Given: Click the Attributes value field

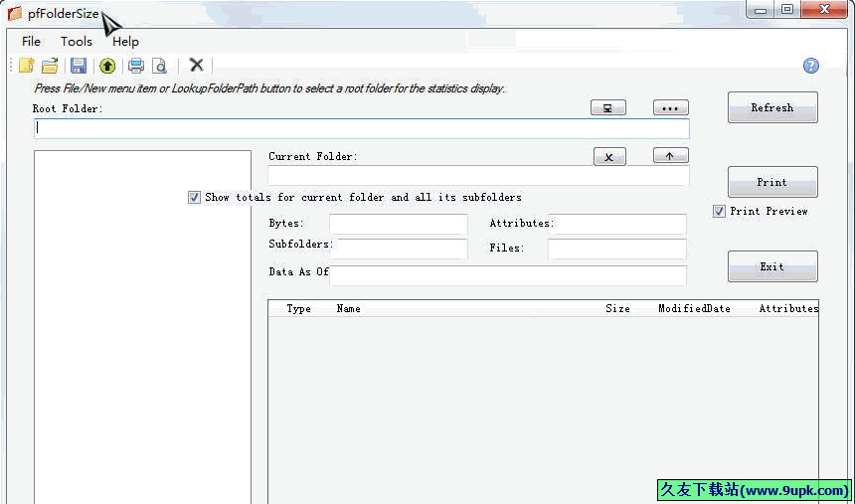Looking at the screenshot, I should tap(617, 225).
